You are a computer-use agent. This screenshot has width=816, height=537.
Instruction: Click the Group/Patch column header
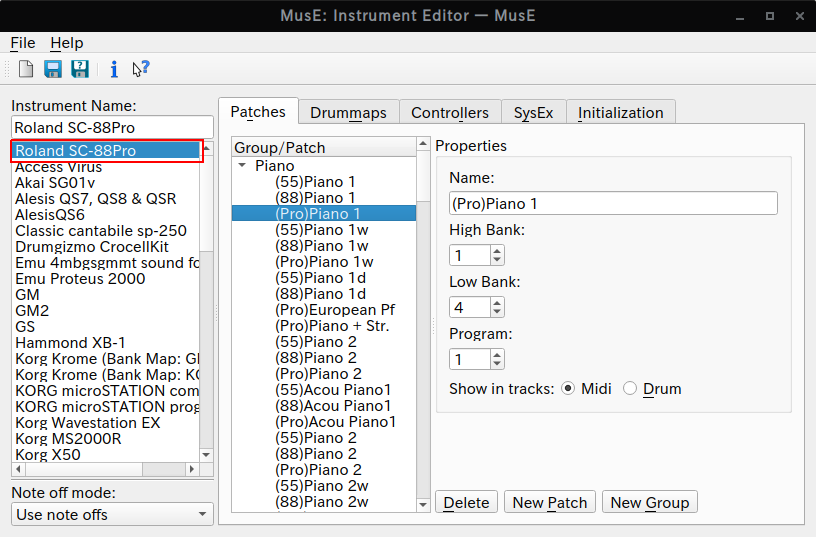324,147
